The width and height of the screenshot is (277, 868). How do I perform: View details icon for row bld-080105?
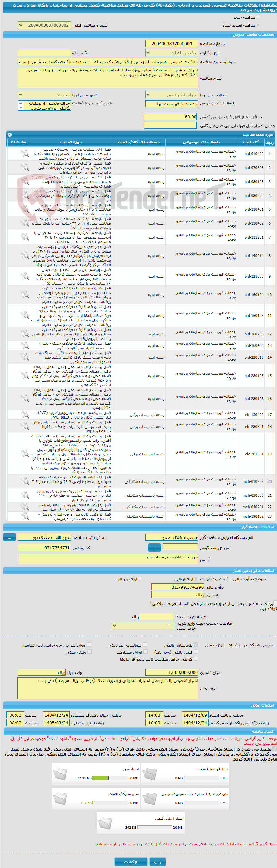25,181
